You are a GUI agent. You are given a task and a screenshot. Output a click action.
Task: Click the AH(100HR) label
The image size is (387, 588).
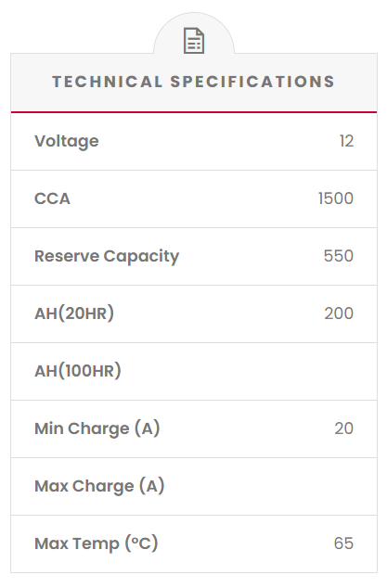(x=78, y=371)
